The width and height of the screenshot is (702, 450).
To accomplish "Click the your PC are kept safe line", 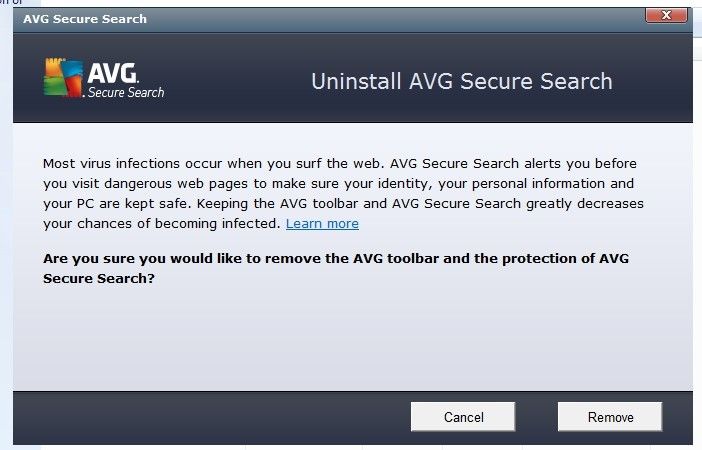I will pyautogui.click(x=343, y=204).
